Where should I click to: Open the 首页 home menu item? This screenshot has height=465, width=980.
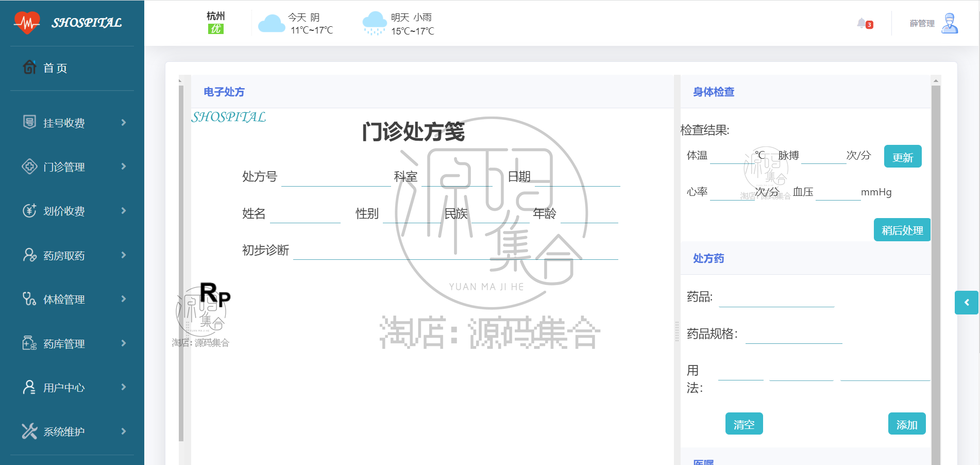[72, 68]
